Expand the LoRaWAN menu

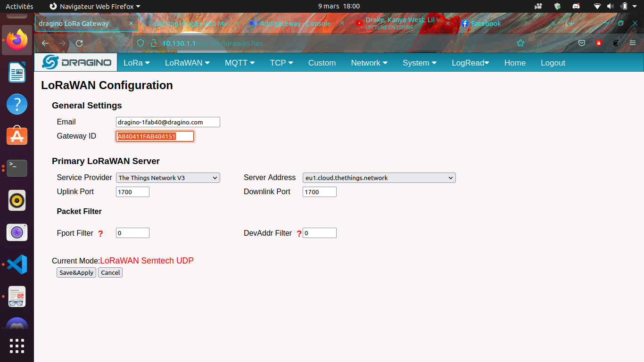(187, 63)
